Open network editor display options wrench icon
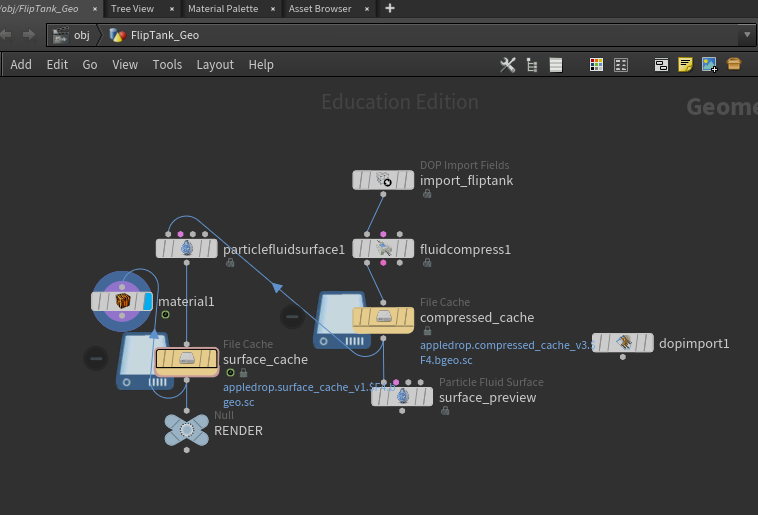 coord(508,65)
